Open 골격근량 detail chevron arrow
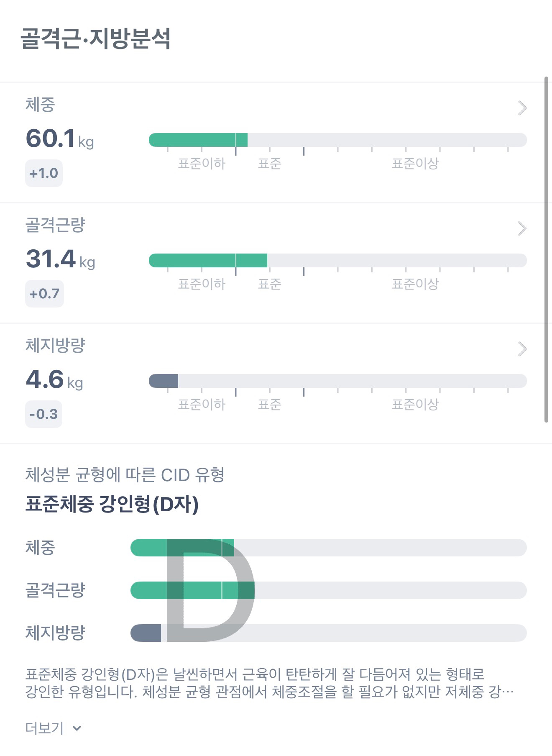This screenshot has width=552, height=756. click(x=522, y=228)
